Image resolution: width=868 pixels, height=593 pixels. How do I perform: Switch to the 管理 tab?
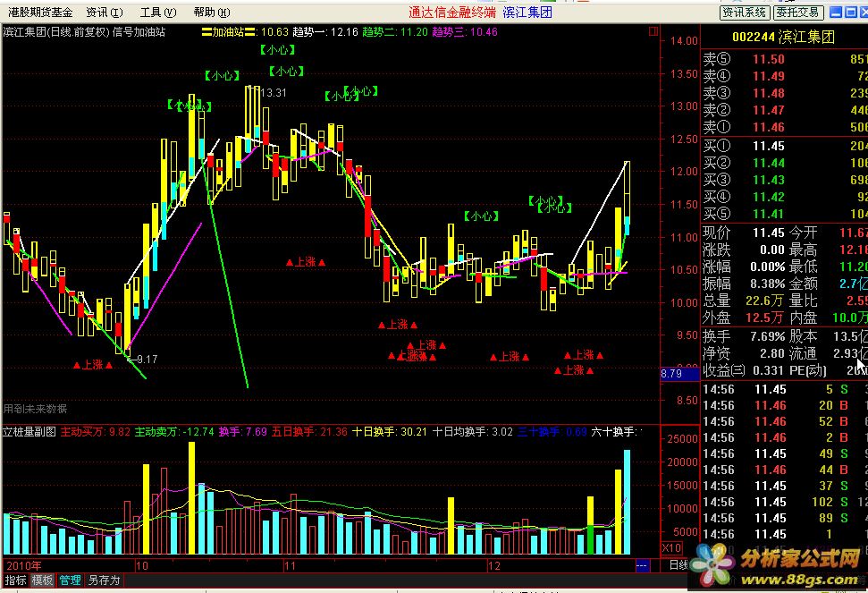(70, 580)
